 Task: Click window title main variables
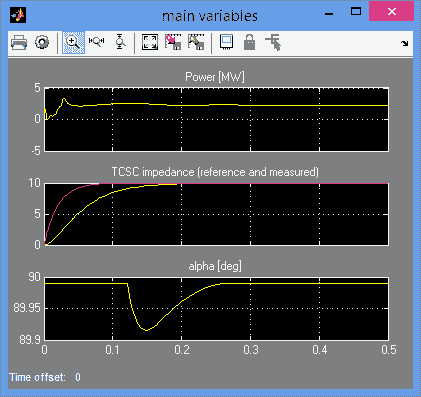210,16
